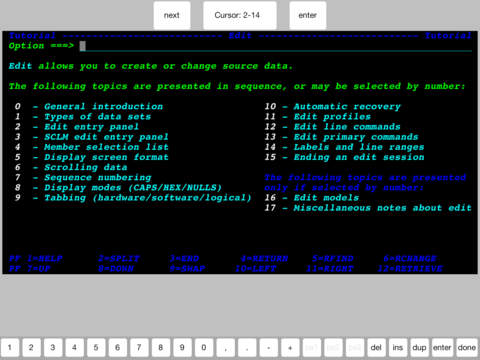Click the PF 1=HELP label
This screenshot has height=360, width=480.
(x=36, y=259)
